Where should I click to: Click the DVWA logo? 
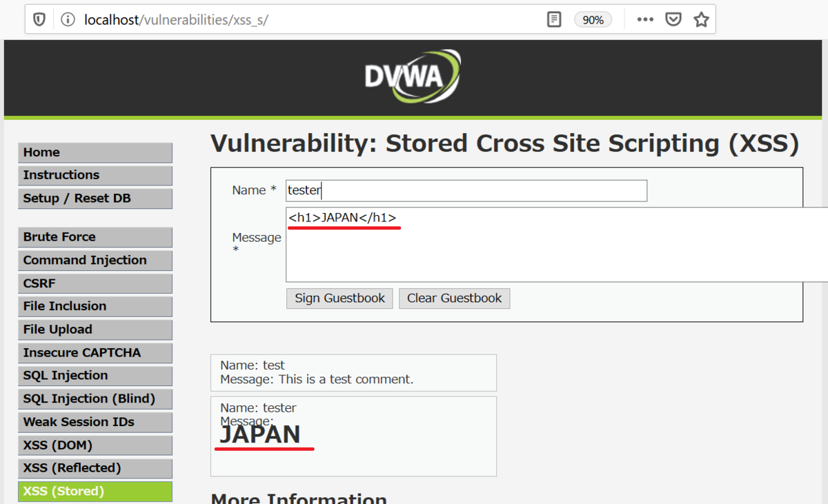pyautogui.click(x=413, y=76)
